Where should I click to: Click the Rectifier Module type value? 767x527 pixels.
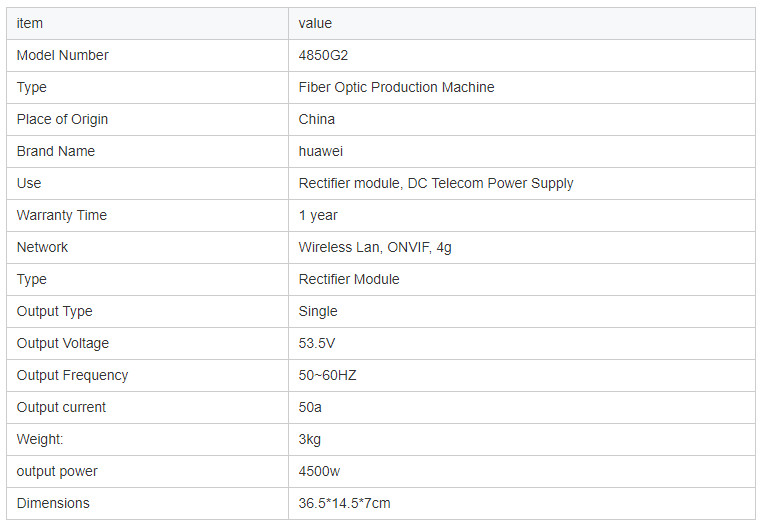tap(349, 279)
